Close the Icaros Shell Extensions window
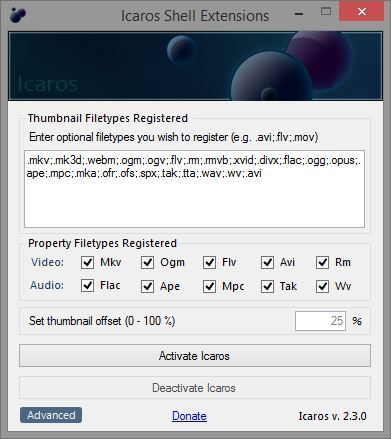This screenshot has height=439, width=391. [361, 12]
